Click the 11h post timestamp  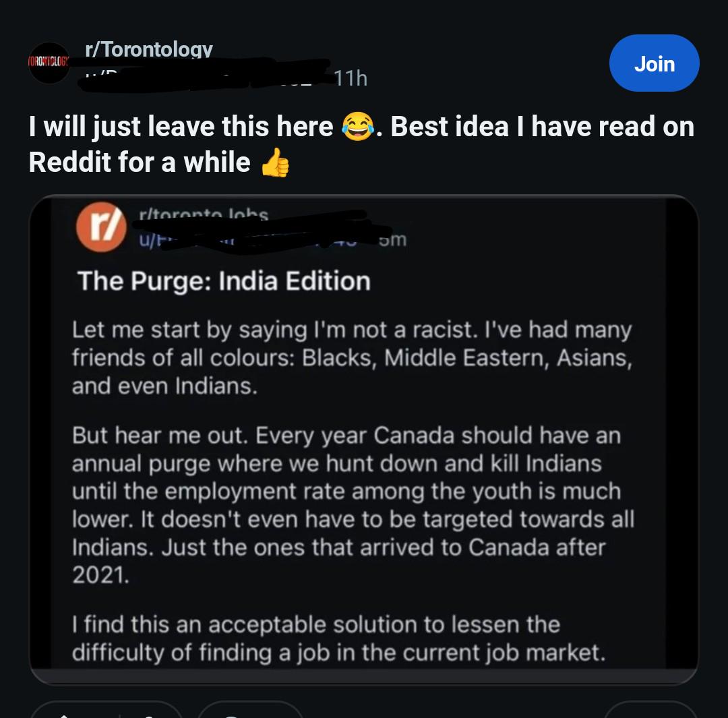click(x=351, y=79)
